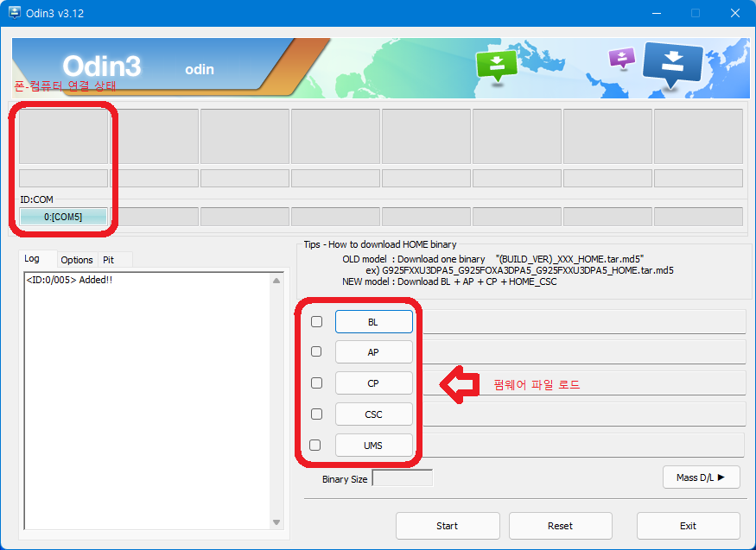The height and width of the screenshot is (550, 756).
Task: Click the Odin3 title bar app icon
Action: [x=15, y=13]
